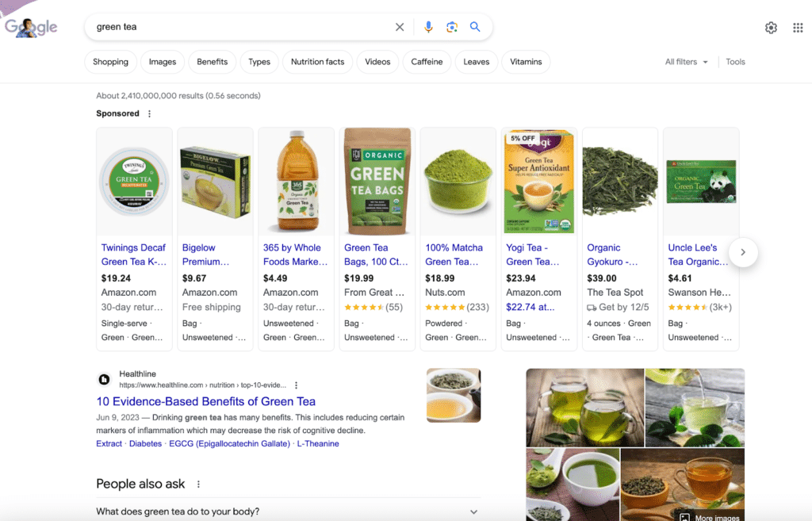
Task: Open the EGCG (Epigallocatechin Gallate) sitelink
Action: 229,443
